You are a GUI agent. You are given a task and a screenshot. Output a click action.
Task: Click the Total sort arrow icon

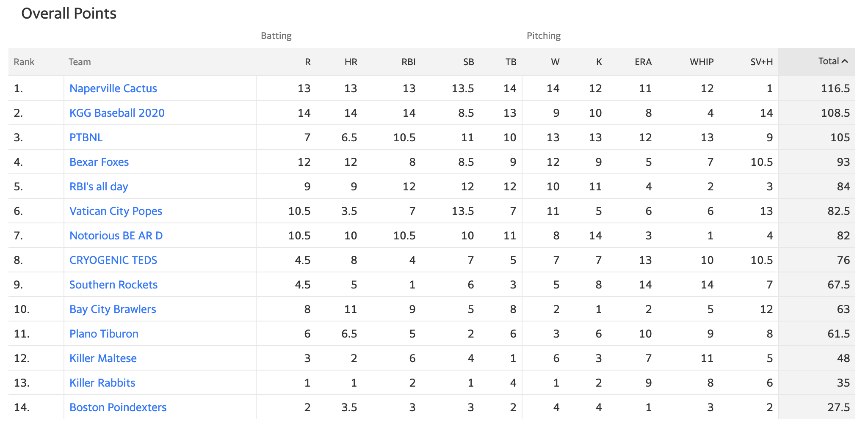(x=845, y=61)
